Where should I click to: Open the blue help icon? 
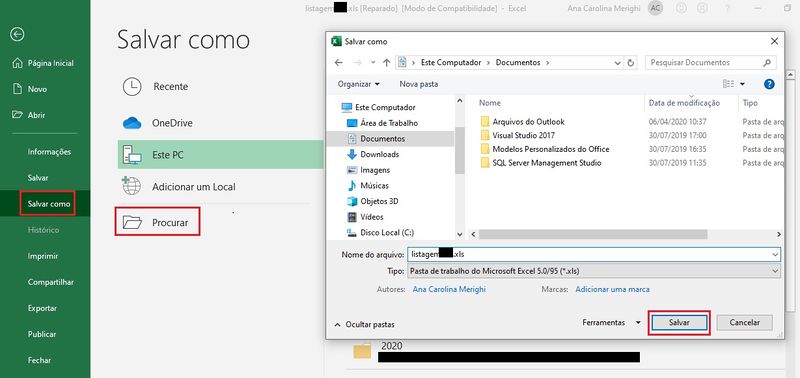[x=769, y=84]
